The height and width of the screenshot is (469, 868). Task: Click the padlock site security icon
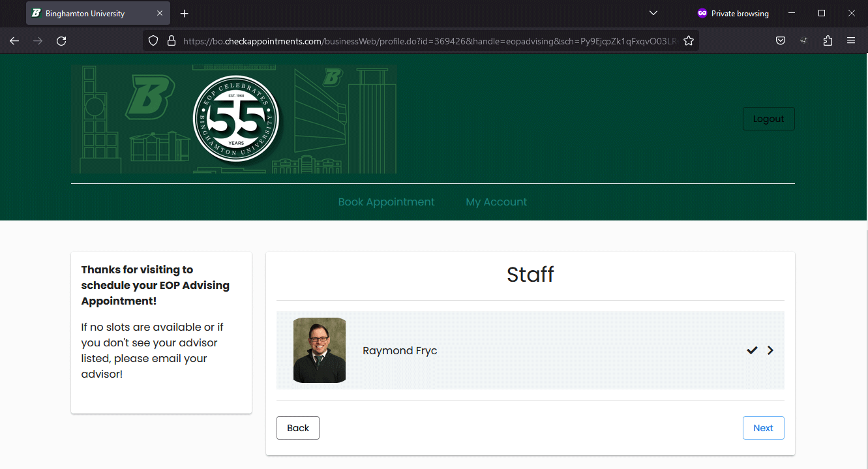pyautogui.click(x=171, y=40)
